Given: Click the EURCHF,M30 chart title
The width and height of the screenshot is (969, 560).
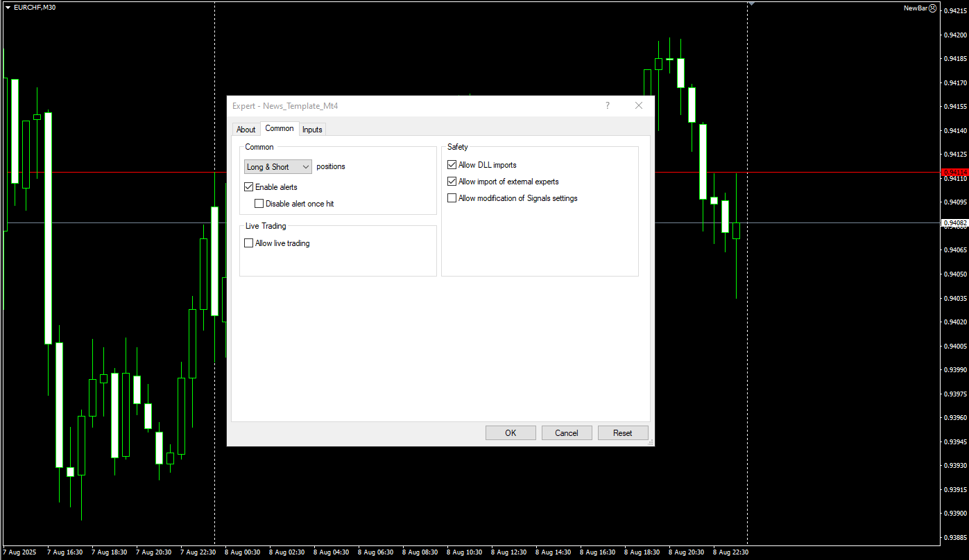Looking at the screenshot, I should coord(35,7).
